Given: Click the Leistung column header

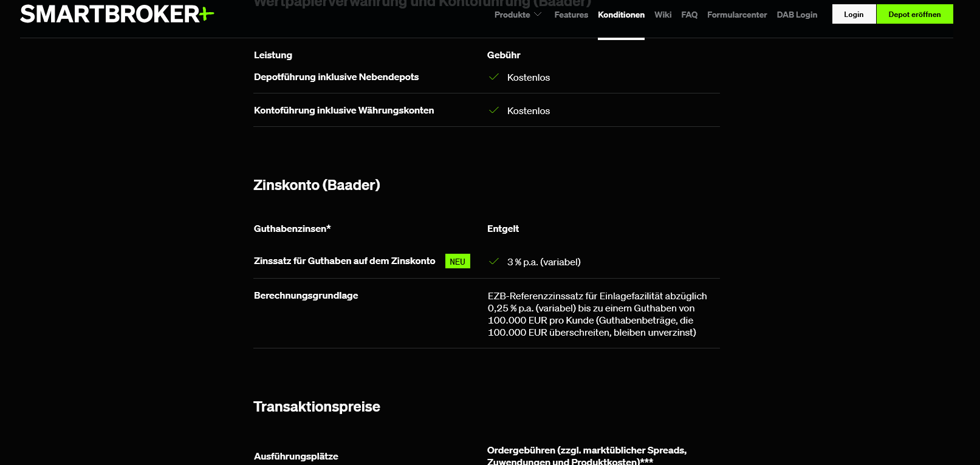Looking at the screenshot, I should click(273, 55).
